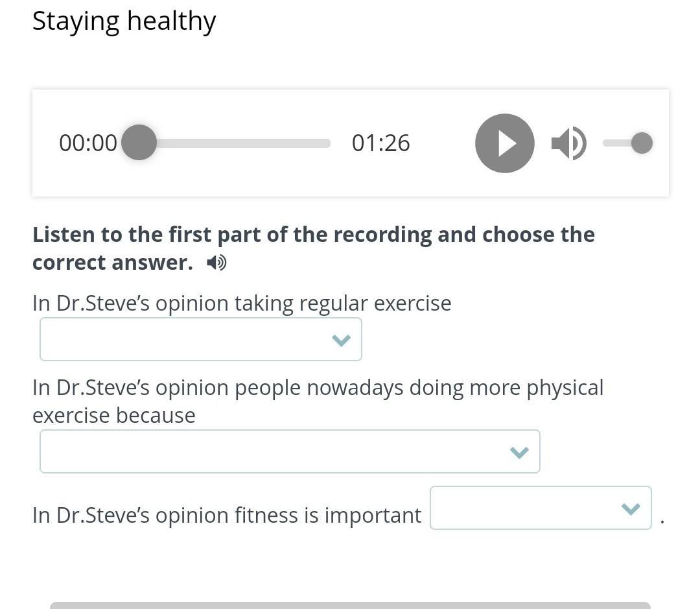This screenshot has width=700, height=609.
Task: Click the grey bar at the page bottom
Action: point(350,605)
